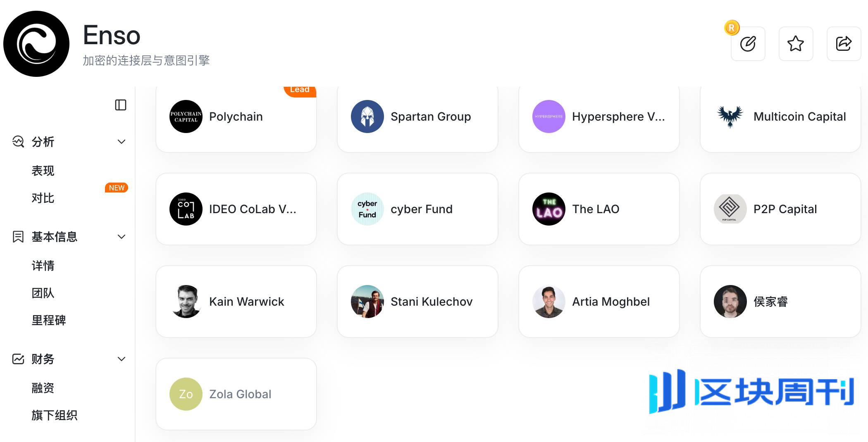Click the share icon button
This screenshot has height=442, width=868.
[x=844, y=44]
